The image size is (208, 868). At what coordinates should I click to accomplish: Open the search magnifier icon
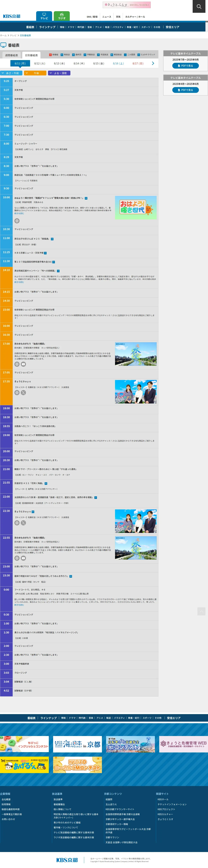[199, 6]
